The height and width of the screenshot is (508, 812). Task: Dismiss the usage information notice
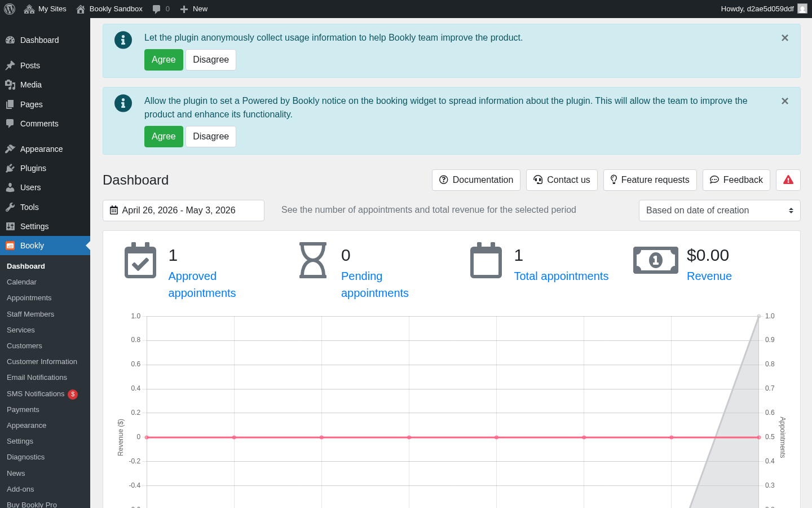point(785,38)
